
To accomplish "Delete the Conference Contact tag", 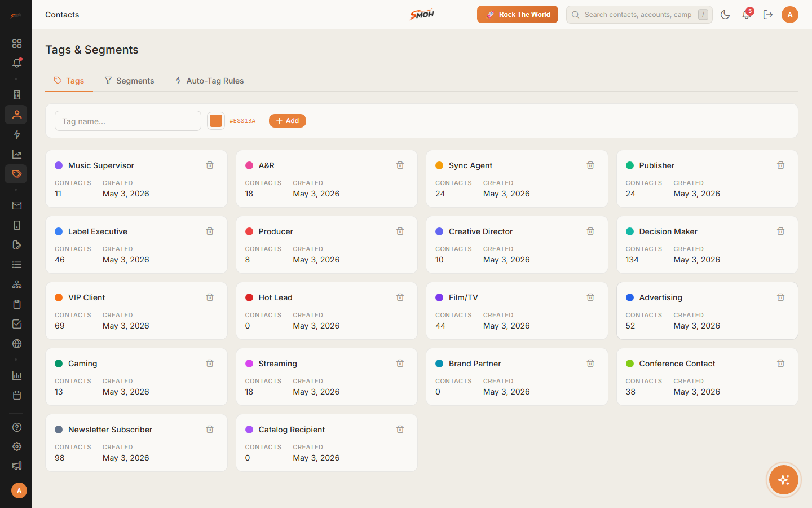I will pos(780,364).
